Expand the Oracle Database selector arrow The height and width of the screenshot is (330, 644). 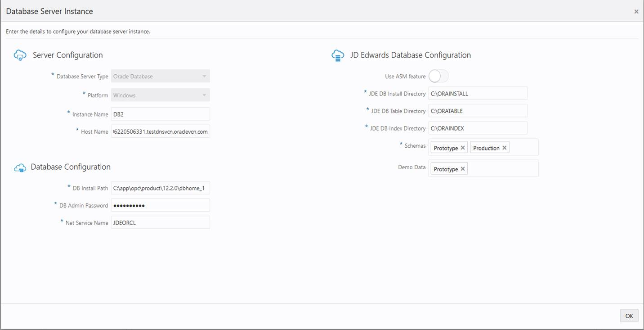tap(205, 76)
